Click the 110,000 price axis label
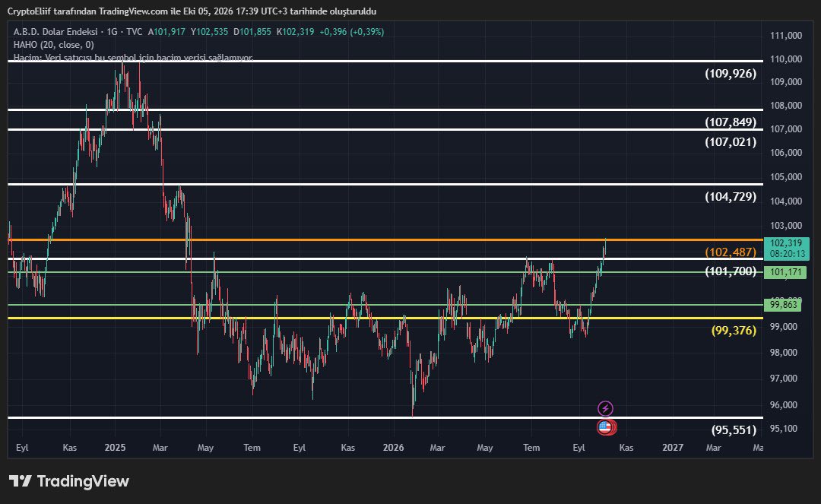Screen dimensions: 821x504 point(786,59)
